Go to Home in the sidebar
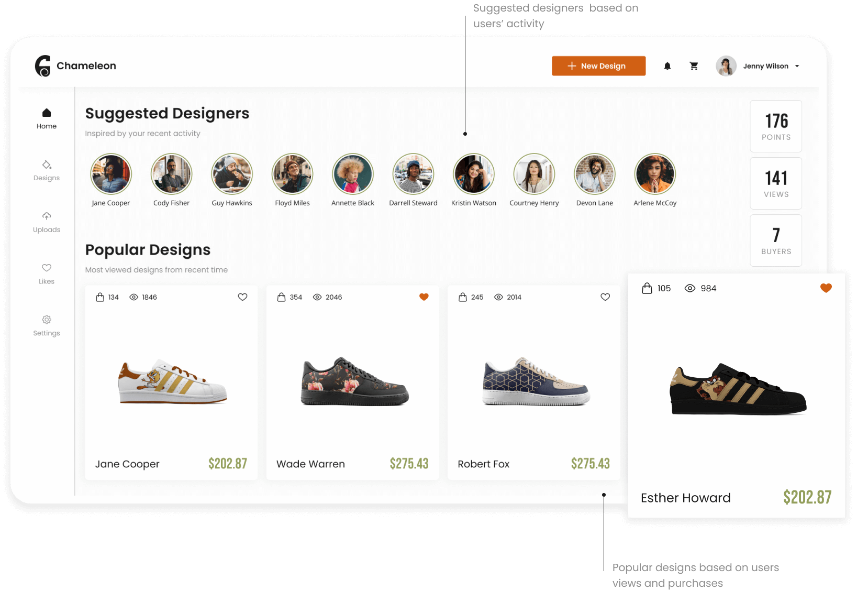Viewport: 868px width, 591px height. pyautogui.click(x=47, y=118)
